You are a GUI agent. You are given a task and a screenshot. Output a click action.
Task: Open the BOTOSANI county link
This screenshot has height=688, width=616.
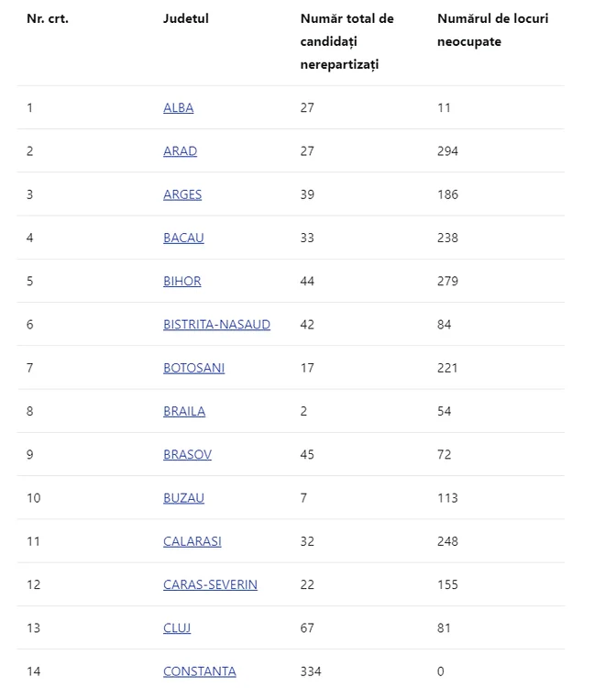coord(193,368)
